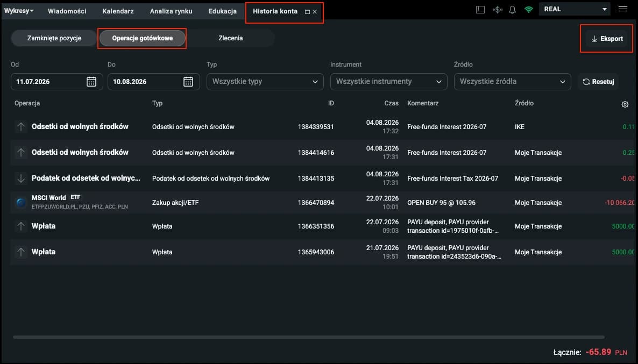Detach the Historia konta tab window icon
This screenshot has height=364, width=638.
click(x=307, y=12)
